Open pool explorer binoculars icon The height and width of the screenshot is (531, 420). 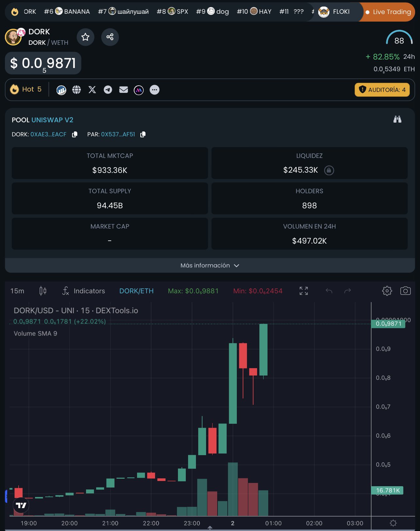point(397,119)
